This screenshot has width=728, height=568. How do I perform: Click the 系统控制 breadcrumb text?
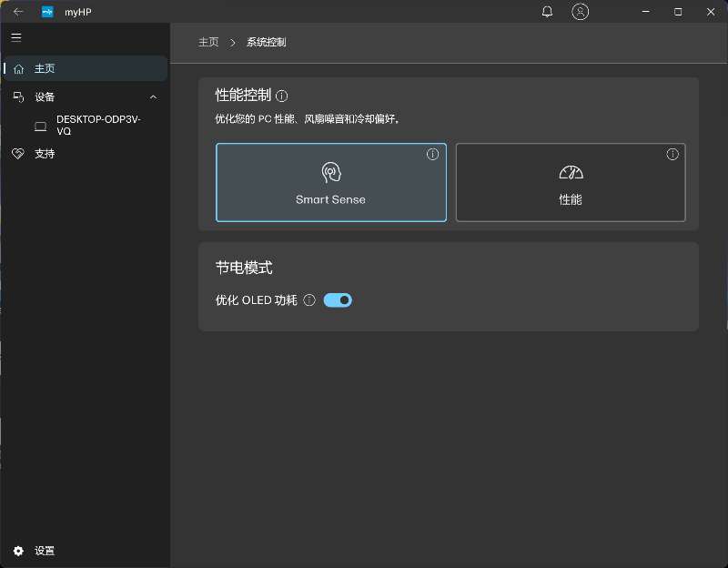(x=266, y=42)
